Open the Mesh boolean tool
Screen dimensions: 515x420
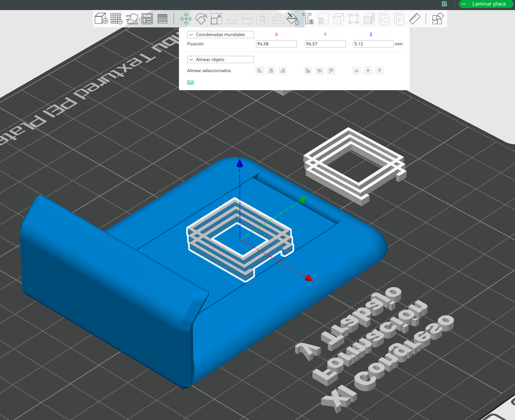coord(262,19)
